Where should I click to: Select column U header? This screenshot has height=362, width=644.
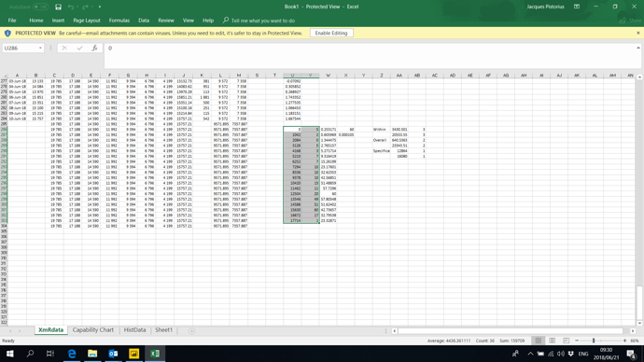pos(292,76)
